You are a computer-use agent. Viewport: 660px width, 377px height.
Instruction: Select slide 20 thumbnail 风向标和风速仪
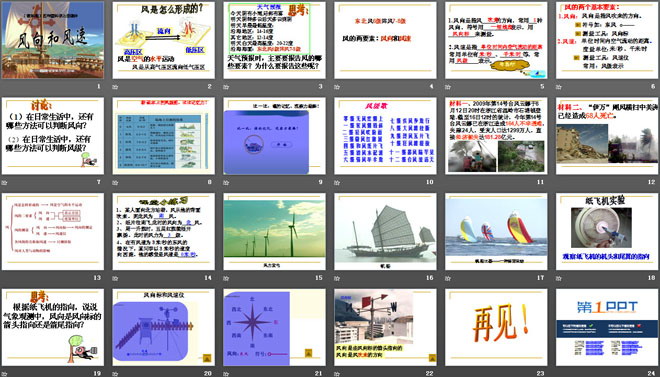[163, 327]
